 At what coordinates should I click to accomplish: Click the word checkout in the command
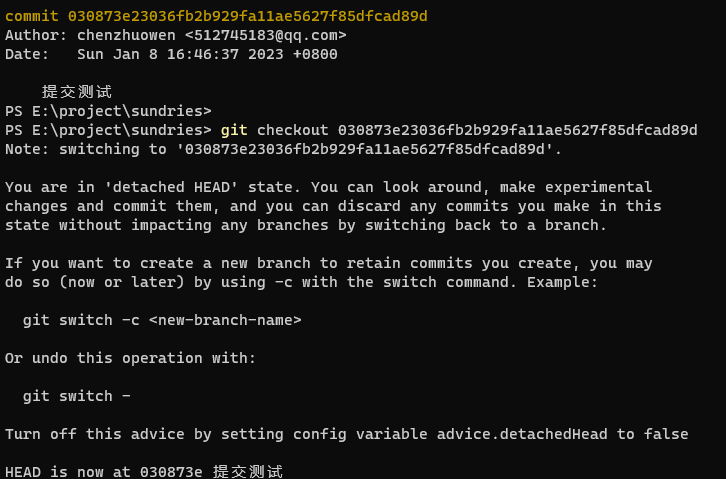[x=293, y=130]
